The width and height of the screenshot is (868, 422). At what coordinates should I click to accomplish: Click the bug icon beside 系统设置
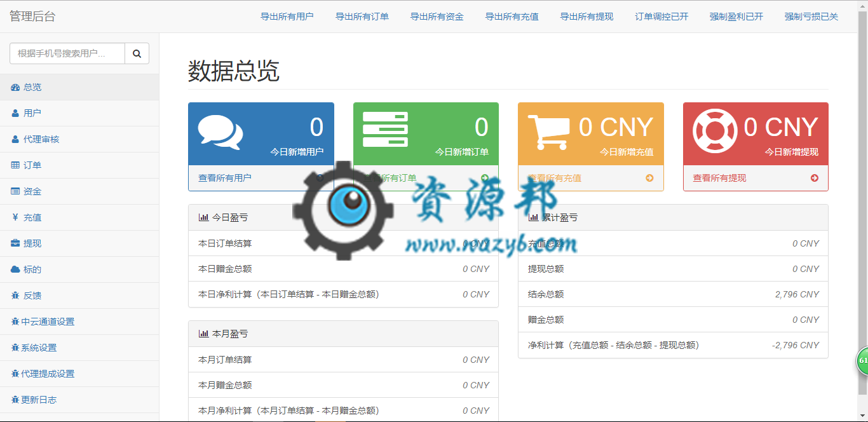click(15, 348)
